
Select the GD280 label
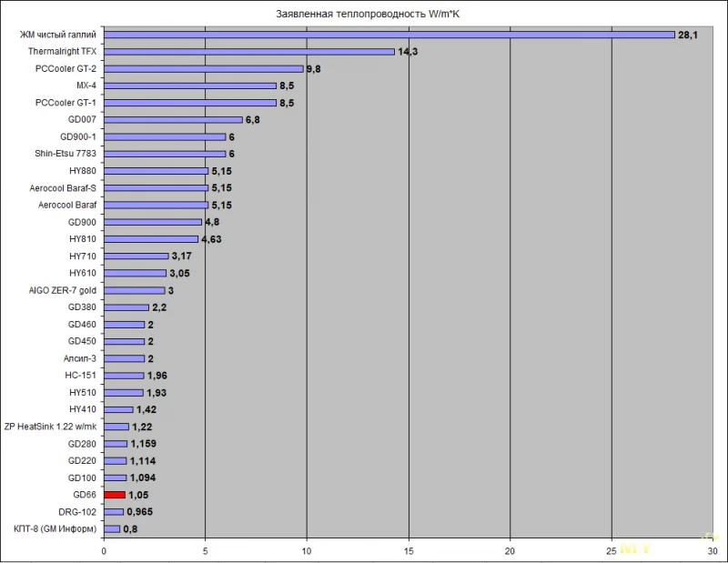[x=82, y=444]
